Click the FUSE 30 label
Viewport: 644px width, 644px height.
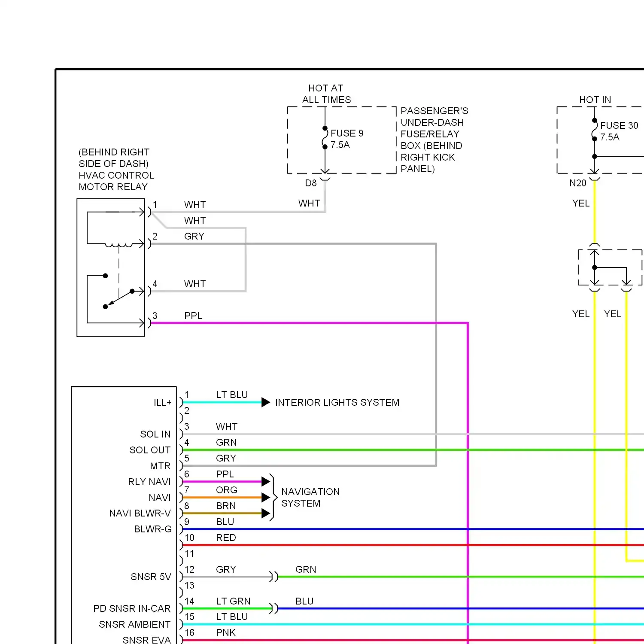pos(619,125)
